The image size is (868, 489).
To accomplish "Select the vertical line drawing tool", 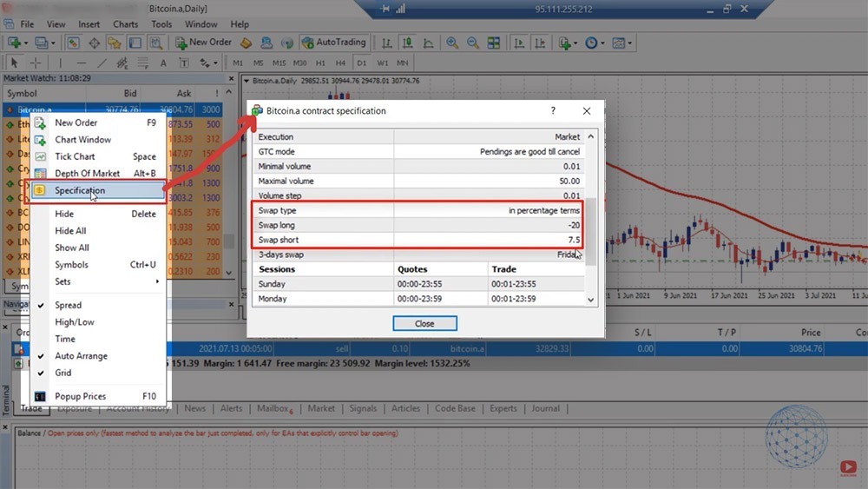I will pos(61,63).
